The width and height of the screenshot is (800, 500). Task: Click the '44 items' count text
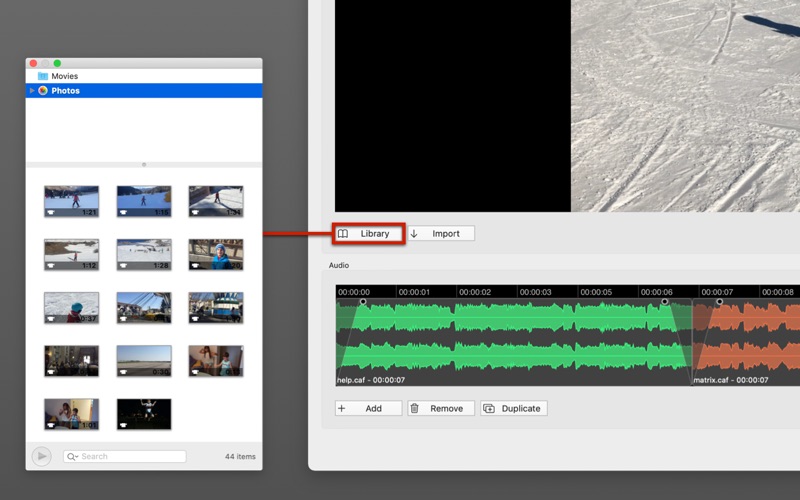[240, 457]
